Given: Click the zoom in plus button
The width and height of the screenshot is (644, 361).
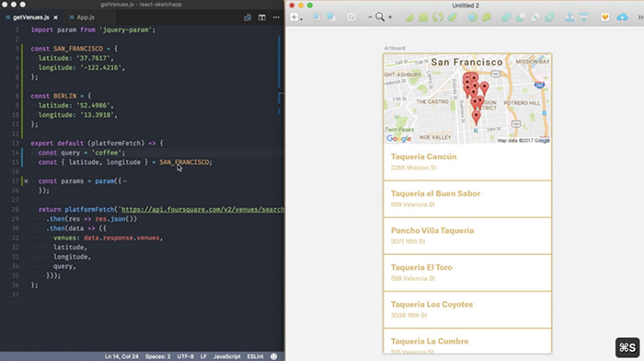Looking at the screenshot, I should pos(390,17).
